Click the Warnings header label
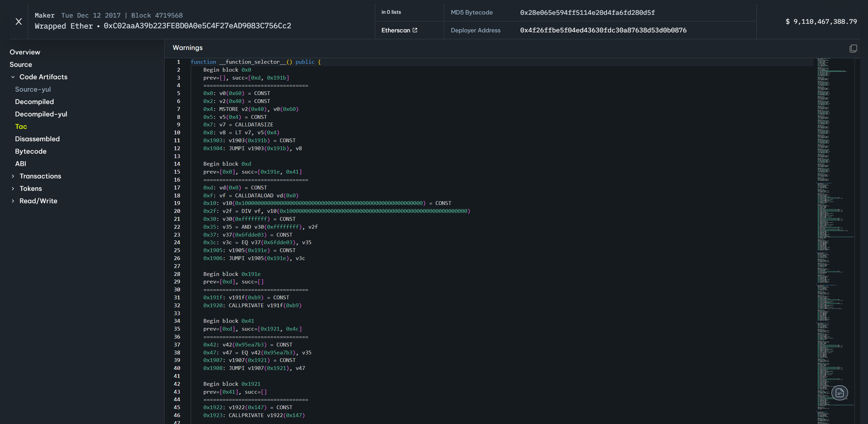Screen dimensions: 868x424 pyautogui.click(x=188, y=48)
